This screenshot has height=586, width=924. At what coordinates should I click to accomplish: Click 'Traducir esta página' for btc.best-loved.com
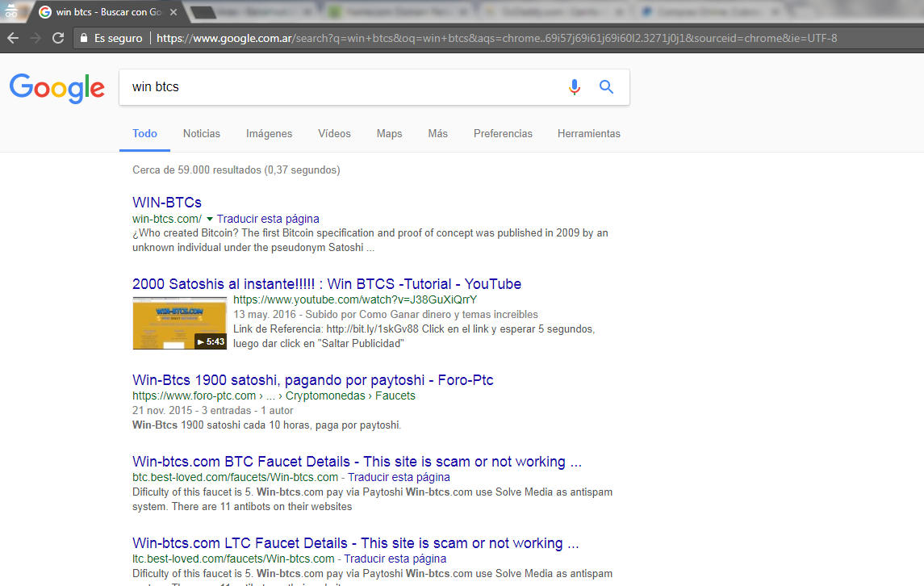coord(399,477)
